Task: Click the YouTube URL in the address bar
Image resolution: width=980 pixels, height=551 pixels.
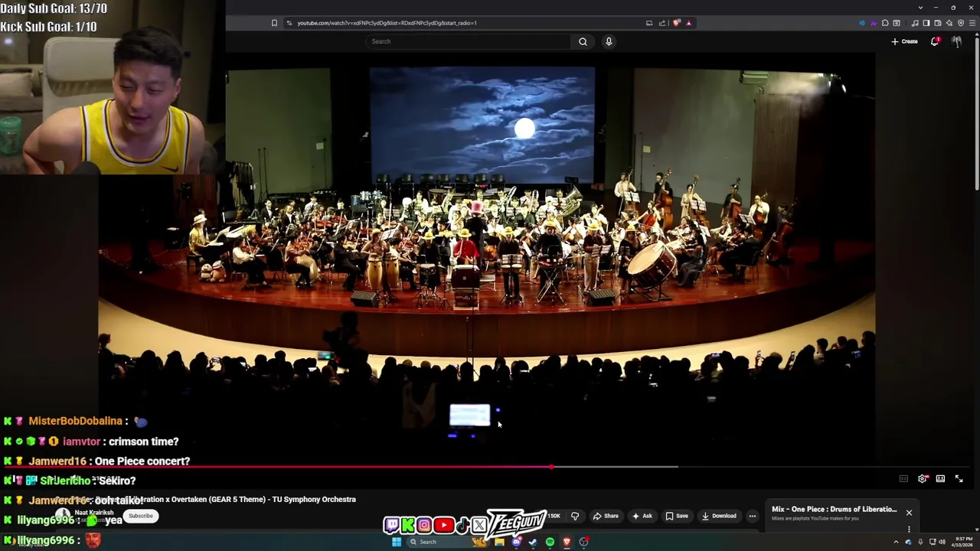Action: click(x=387, y=23)
